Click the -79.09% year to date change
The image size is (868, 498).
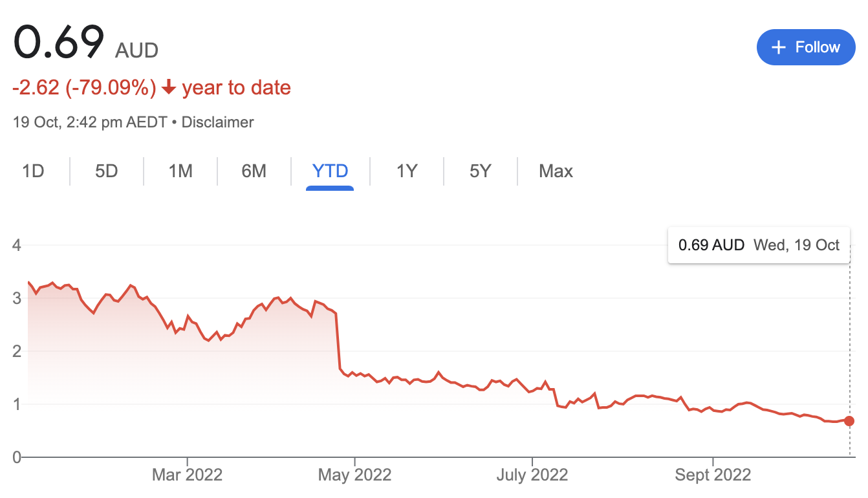point(151,88)
